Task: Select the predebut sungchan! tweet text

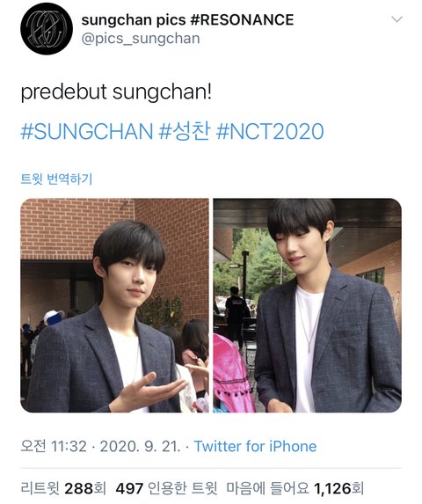Action: 116,92
